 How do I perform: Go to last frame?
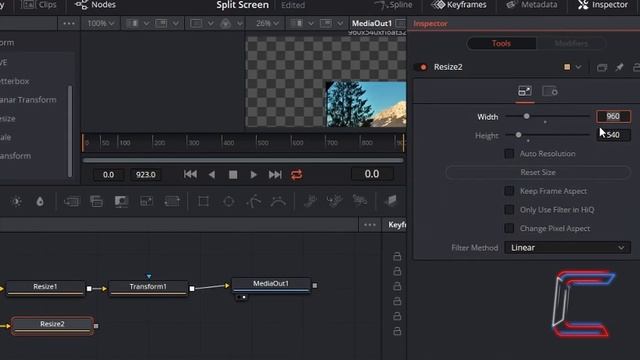click(x=275, y=175)
